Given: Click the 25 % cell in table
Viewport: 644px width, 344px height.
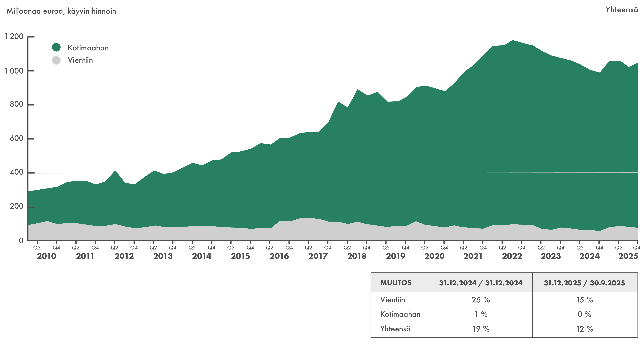Looking at the screenshot, I should tap(481, 300).
